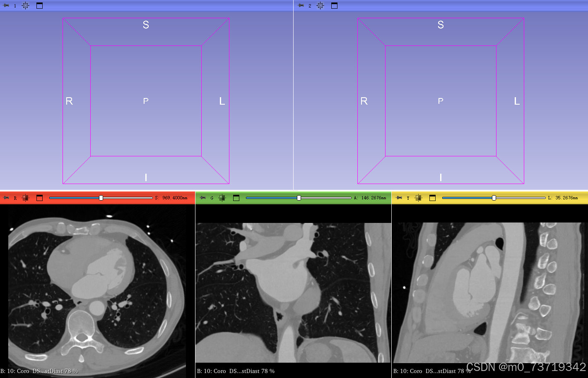Click the "I" orientation marker in 3D view 2
Viewport: 588px width, 378px height.
click(441, 177)
